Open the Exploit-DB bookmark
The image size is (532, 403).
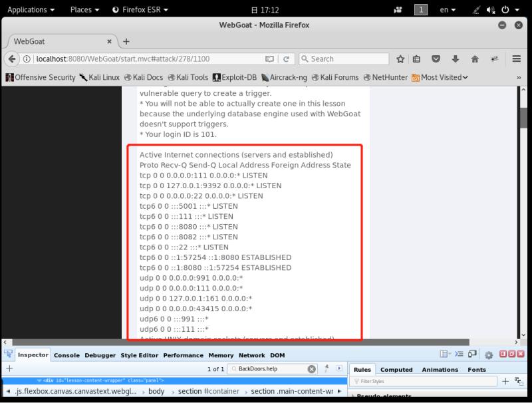click(235, 77)
